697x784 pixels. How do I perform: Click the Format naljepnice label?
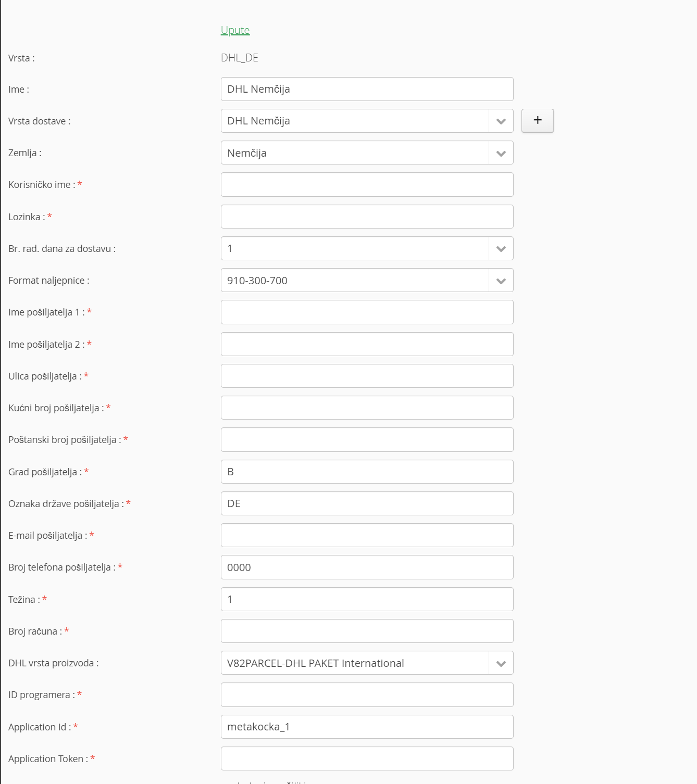(49, 281)
